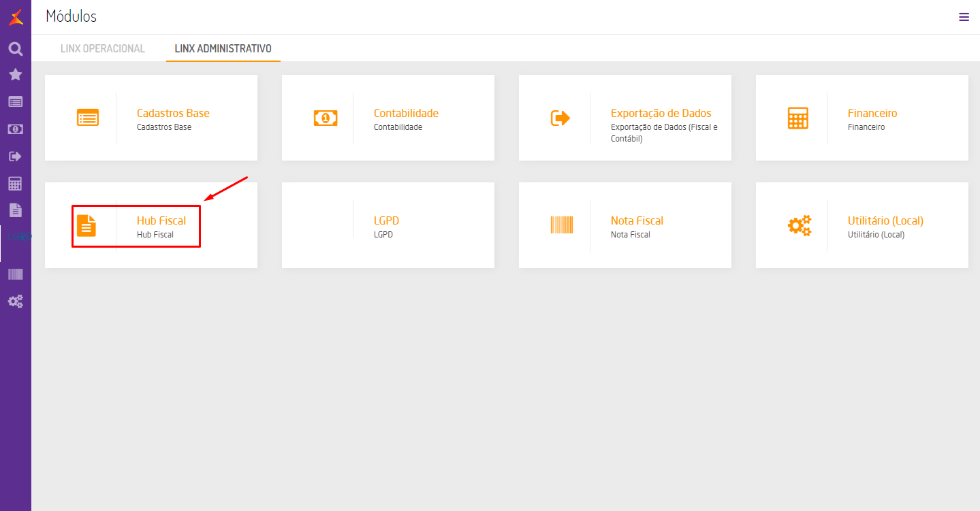This screenshot has width=980, height=511.
Task: Select the LINX ADMINISTRATIVO tab
Action: (223, 48)
